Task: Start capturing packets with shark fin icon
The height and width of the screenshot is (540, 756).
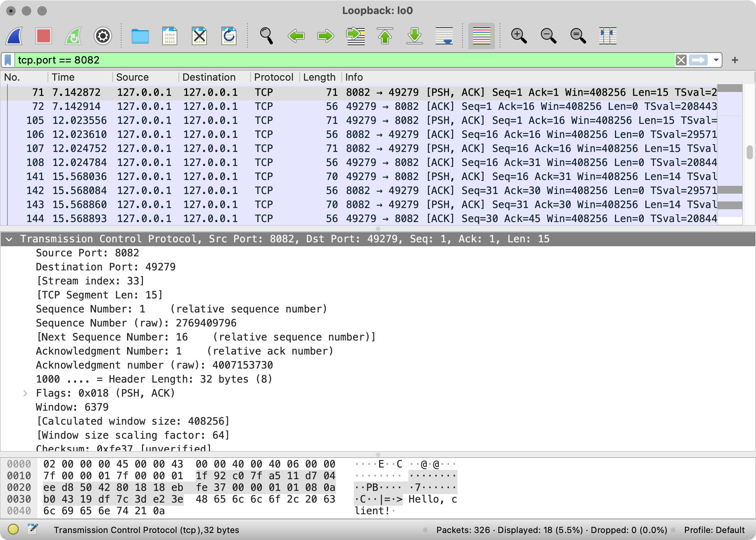Action: click(15, 36)
